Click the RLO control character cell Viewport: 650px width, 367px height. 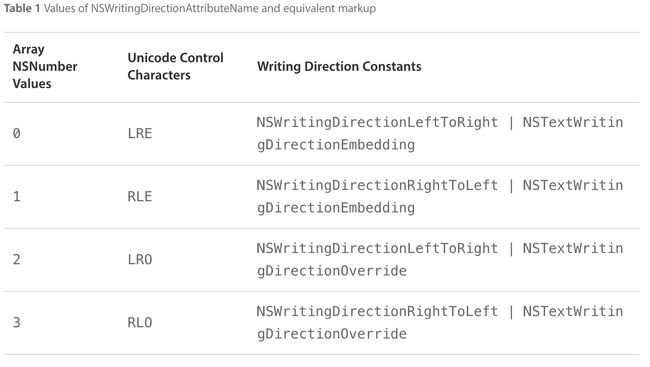[140, 323]
